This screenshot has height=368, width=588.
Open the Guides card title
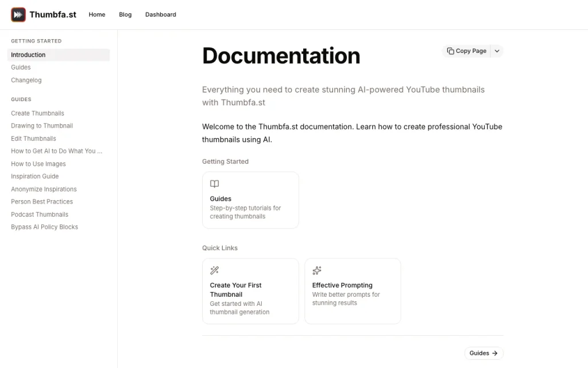(220, 198)
